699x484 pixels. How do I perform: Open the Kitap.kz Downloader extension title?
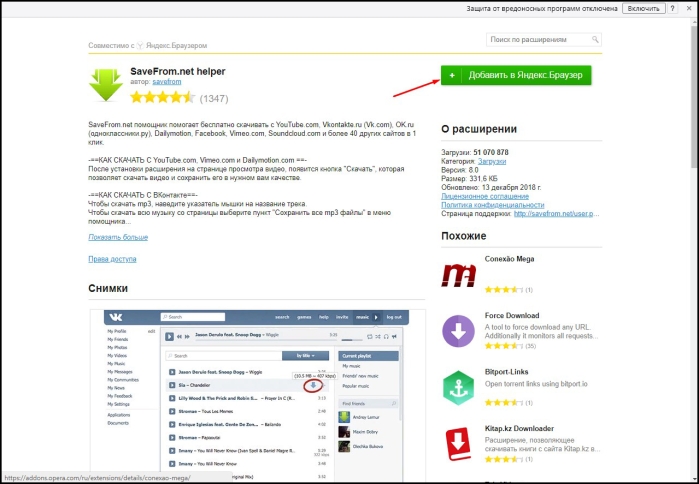click(519, 428)
